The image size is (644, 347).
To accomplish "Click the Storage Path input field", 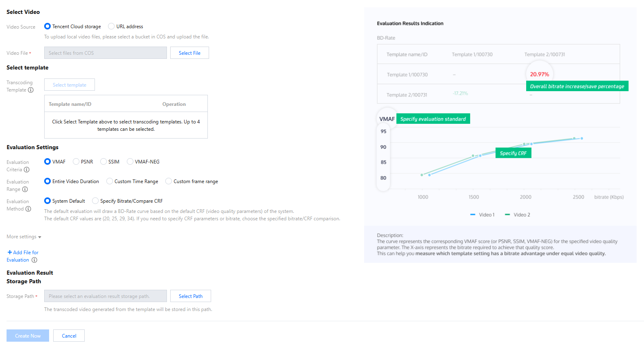I will click(105, 296).
